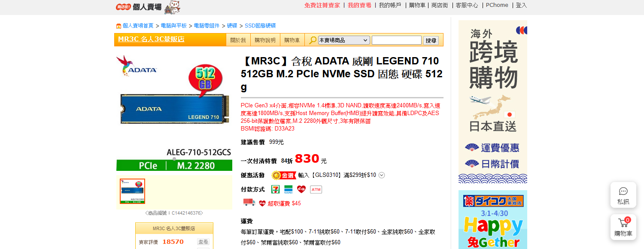Select the FamilyMart payment icon
644x249 pixels.
point(289,189)
